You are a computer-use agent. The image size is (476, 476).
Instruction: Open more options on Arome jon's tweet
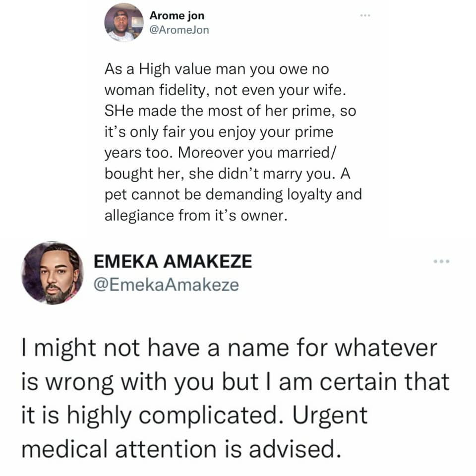click(365, 16)
